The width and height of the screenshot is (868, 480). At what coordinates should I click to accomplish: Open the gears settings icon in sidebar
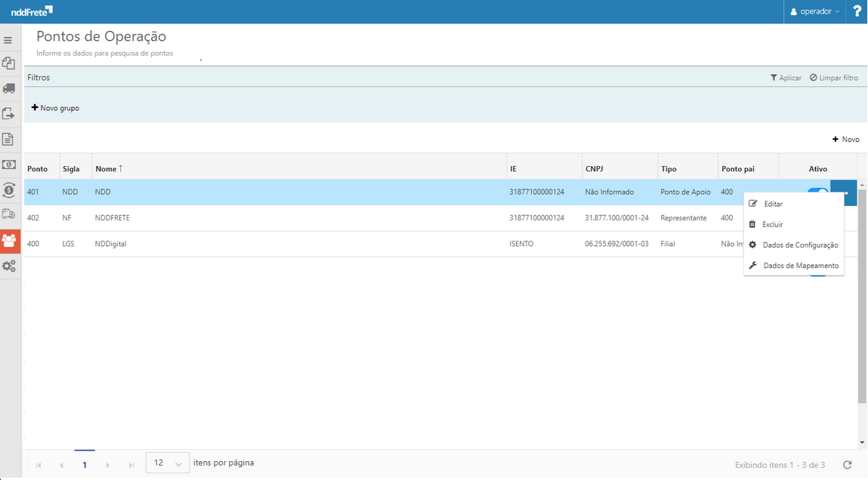point(9,266)
